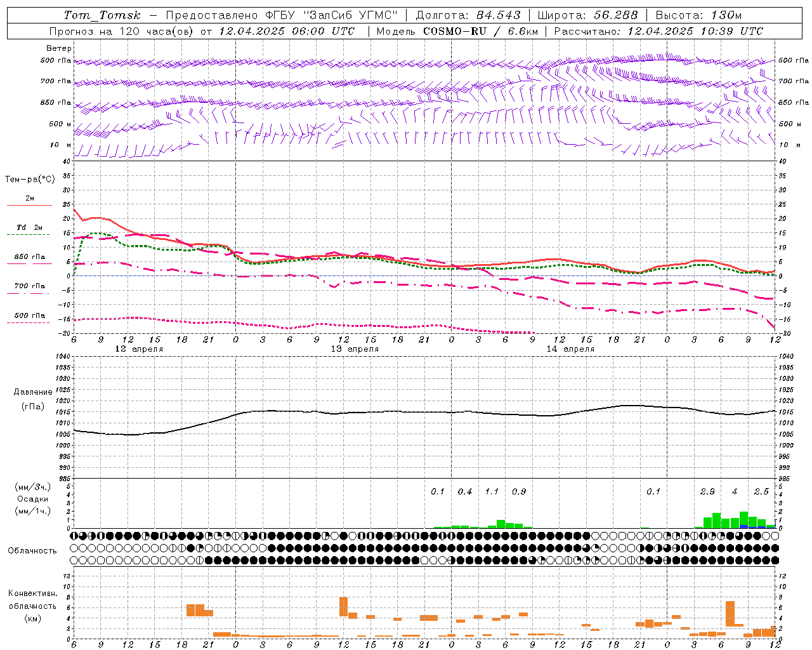The height and width of the screenshot is (650, 812).
Task: Click the "Осадки" precipitation label
Action: click(33, 499)
